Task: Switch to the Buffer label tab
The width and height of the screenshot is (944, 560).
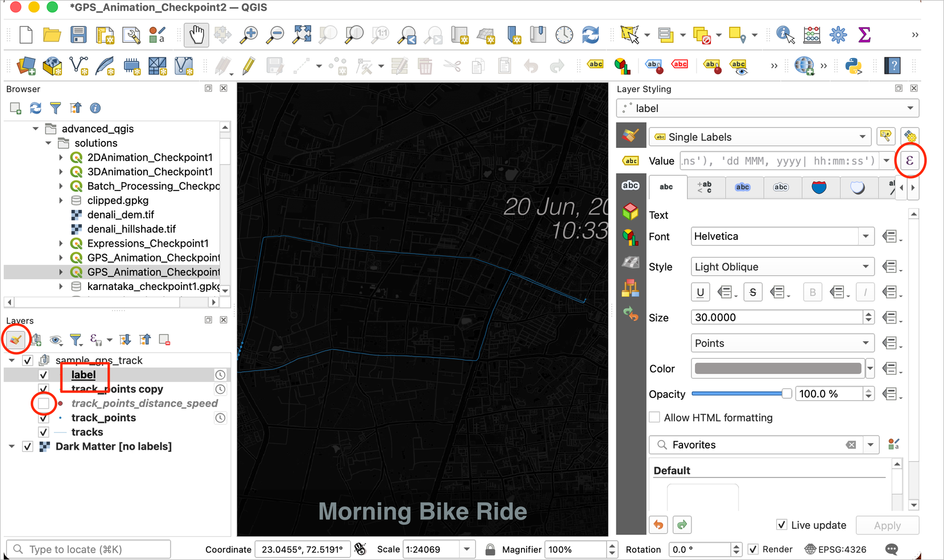Action: tap(743, 187)
